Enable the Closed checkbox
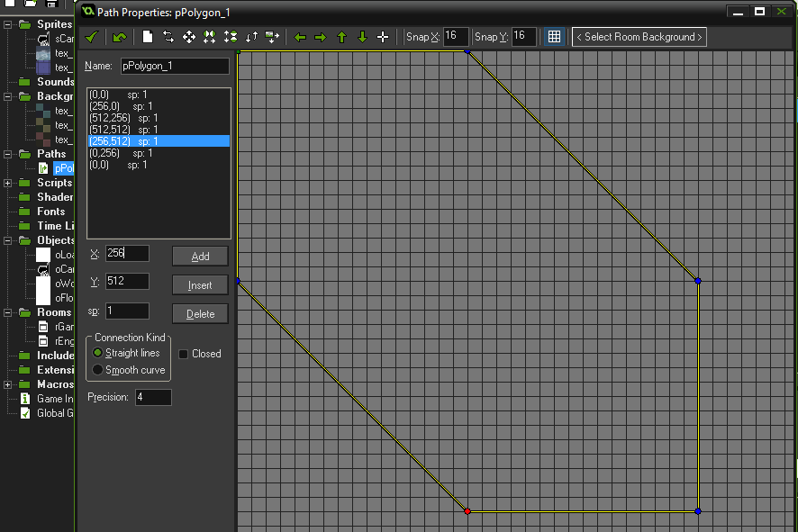The height and width of the screenshot is (532, 798). pos(184,354)
